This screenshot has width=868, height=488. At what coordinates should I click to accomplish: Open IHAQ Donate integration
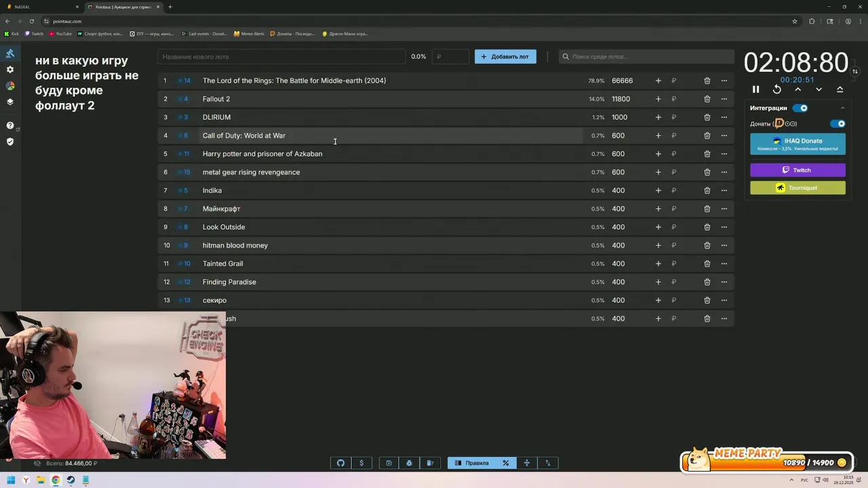click(x=797, y=144)
